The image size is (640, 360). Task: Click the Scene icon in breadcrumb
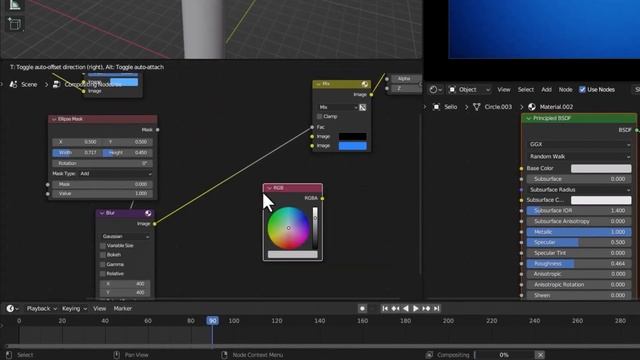(x=13, y=84)
